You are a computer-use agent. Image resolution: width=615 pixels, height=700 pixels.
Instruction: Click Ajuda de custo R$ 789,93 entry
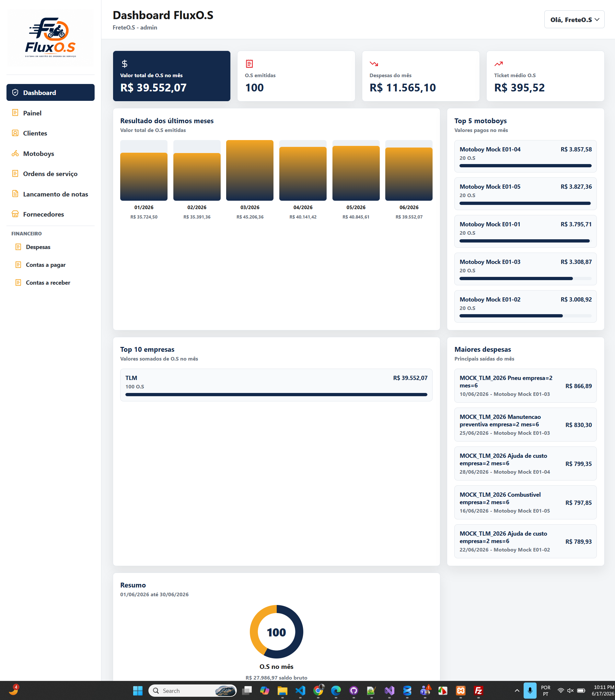pos(525,541)
